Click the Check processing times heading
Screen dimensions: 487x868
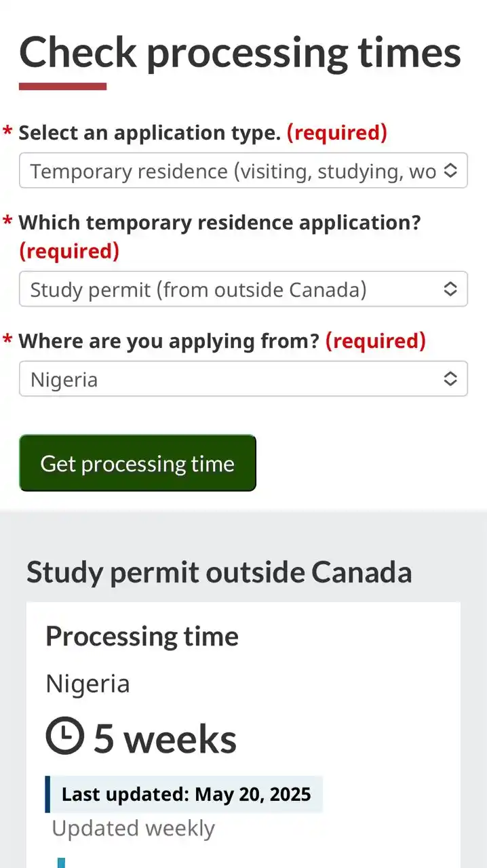point(240,53)
